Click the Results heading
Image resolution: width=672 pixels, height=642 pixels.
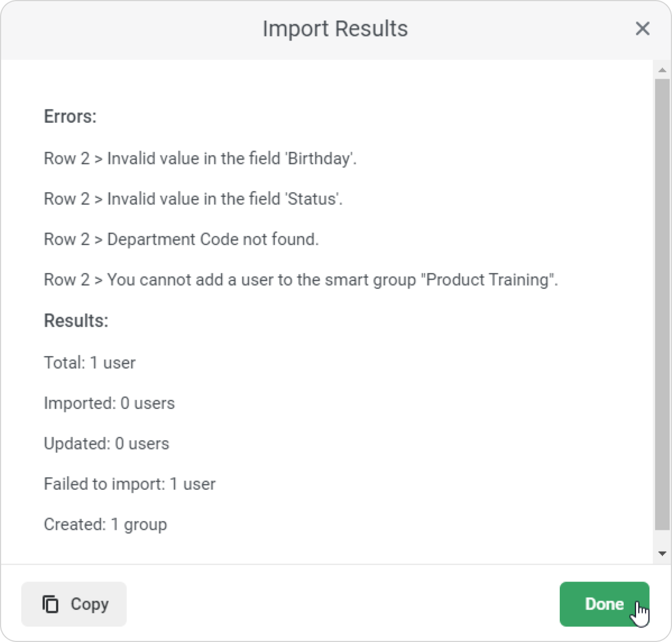coord(76,321)
